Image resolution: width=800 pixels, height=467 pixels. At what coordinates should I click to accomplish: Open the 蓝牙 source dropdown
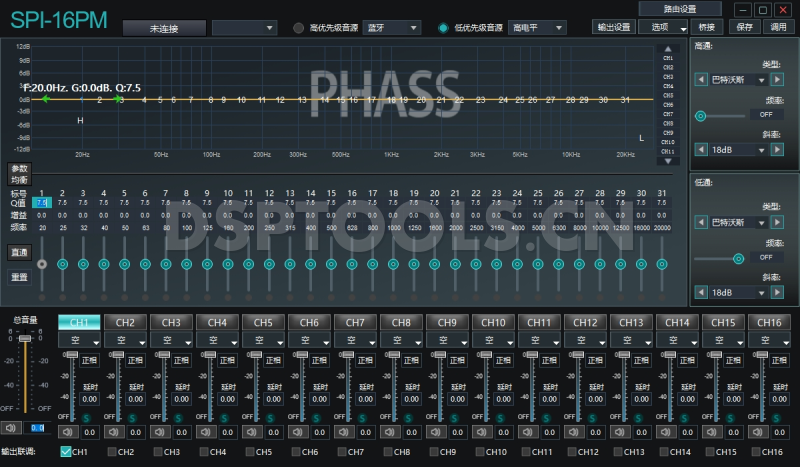(x=392, y=28)
